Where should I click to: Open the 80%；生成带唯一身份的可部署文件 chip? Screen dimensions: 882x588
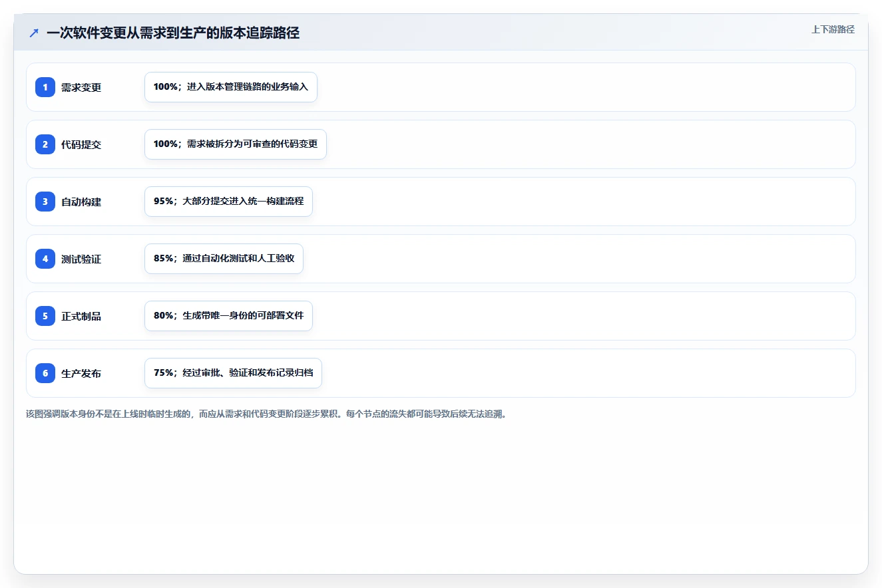tap(228, 316)
